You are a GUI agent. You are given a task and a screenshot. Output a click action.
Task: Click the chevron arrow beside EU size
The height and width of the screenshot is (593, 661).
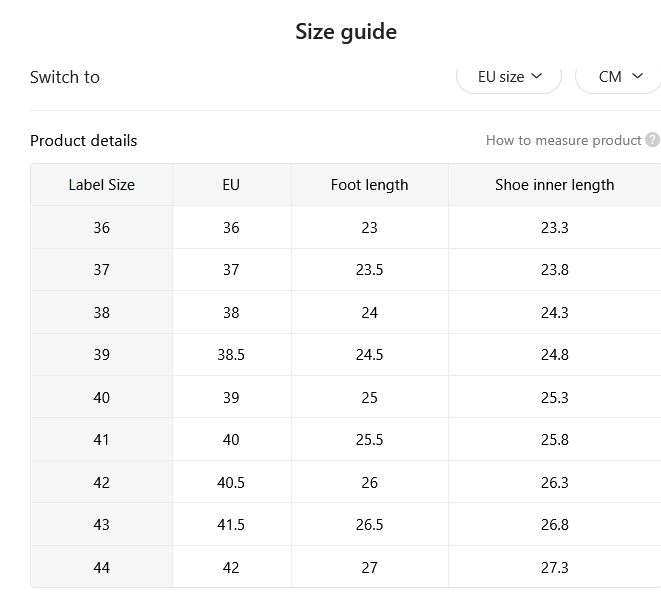537,76
